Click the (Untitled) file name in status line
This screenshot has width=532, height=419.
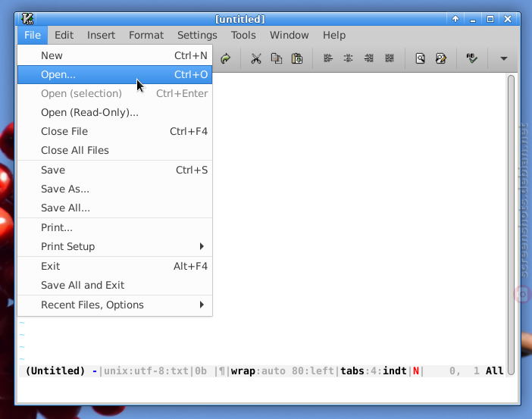coord(55,371)
